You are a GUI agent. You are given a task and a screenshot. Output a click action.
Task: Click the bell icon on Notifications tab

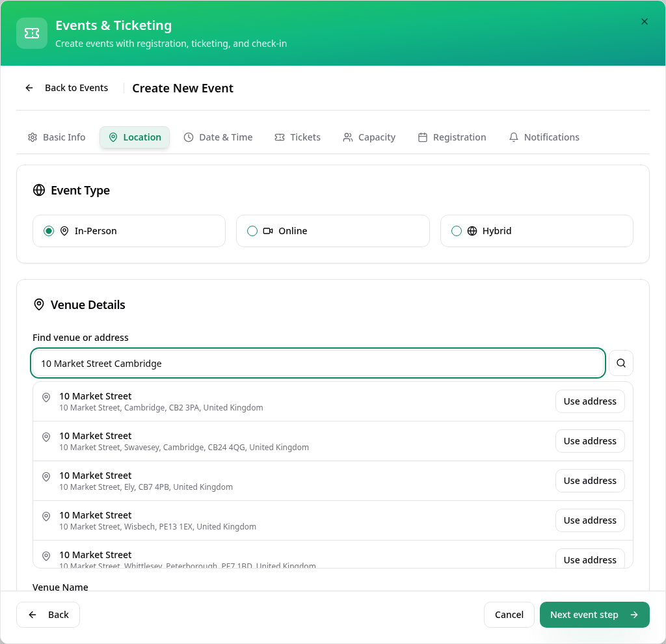[514, 137]
